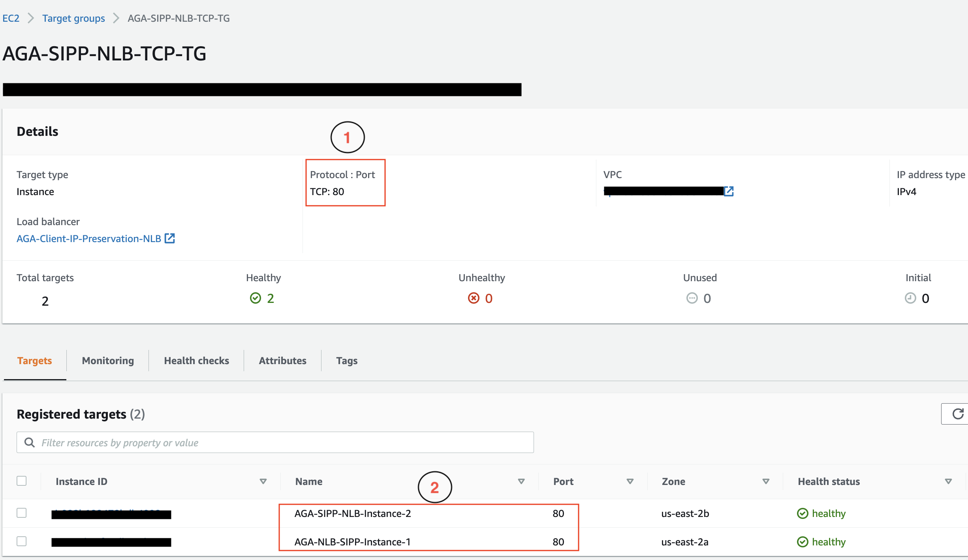
Task: Click the healthy status icon for AGA-NLB-SIPP-Instance-1
Action: pos(803,542)
